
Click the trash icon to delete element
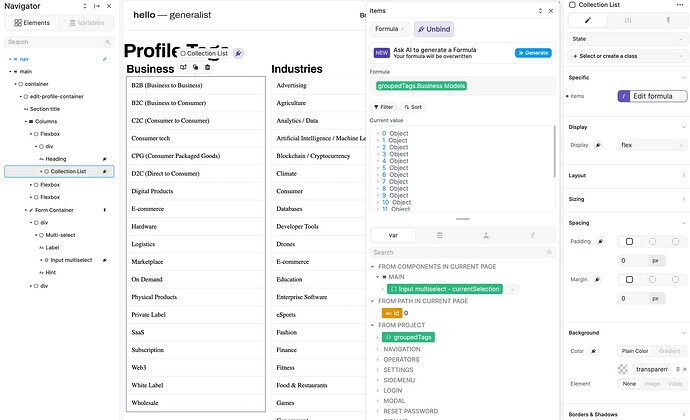(x=208, y=67)
